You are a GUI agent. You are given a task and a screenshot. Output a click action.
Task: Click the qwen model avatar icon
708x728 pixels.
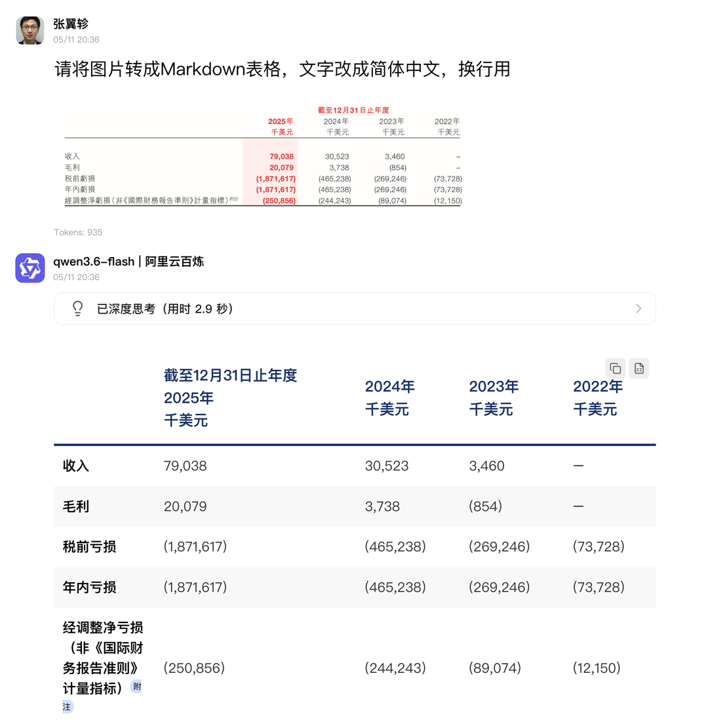coord(30,268)
